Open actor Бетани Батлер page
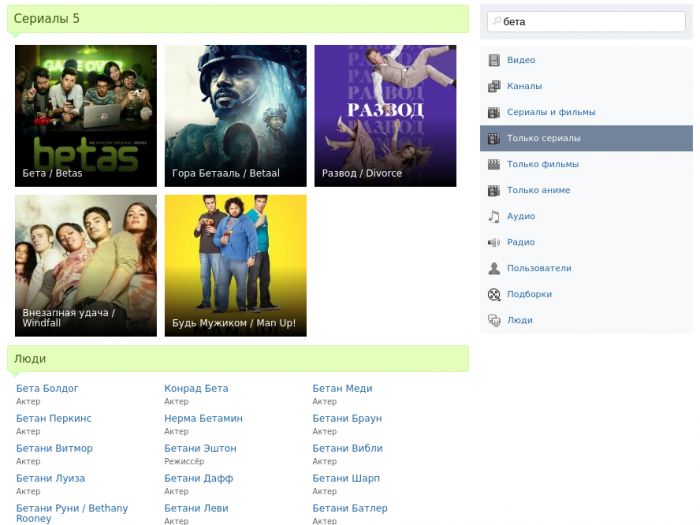The image size is (700, 525). [350, 508]
